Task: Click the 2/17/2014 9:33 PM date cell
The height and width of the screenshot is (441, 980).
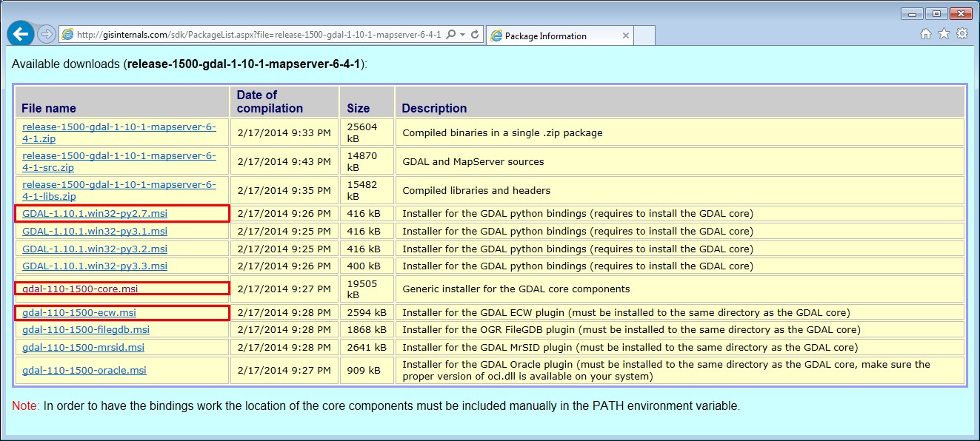Action: click(284, 133)
